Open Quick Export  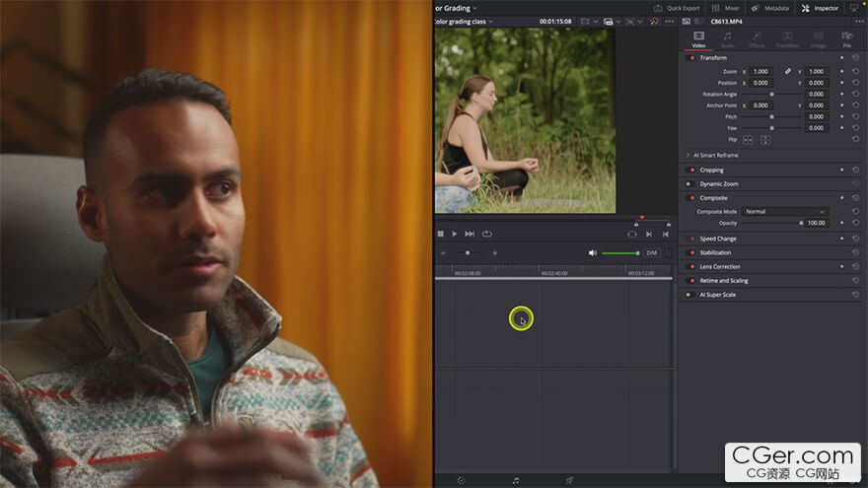coord(677,8)
